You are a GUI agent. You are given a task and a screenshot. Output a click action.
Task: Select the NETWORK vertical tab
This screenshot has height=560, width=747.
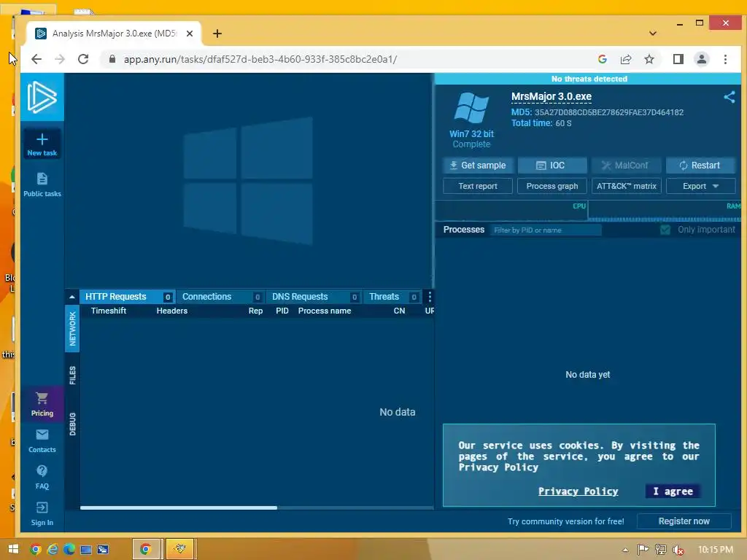(x=72, y=328)
